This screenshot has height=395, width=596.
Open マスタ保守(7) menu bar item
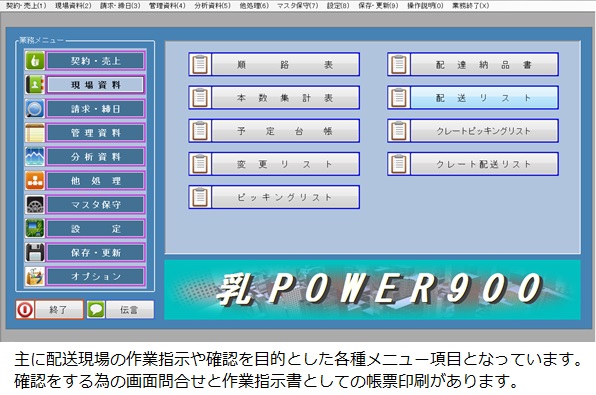(x=297, y=6)
